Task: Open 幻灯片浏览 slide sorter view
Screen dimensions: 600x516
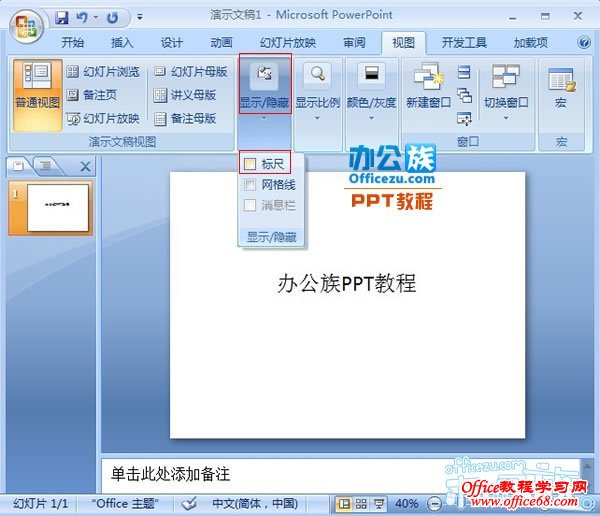Action: (x=103, y=72)
